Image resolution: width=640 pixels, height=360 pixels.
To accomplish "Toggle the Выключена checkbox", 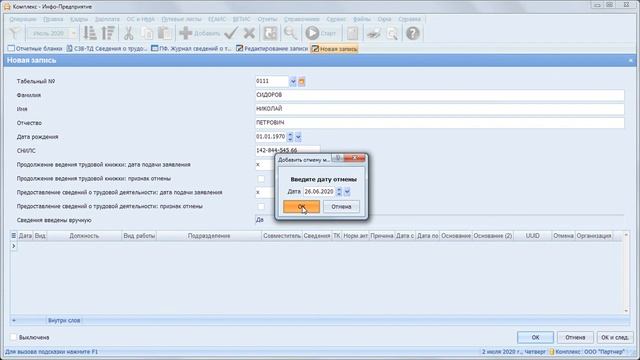I will [x=13, y=337].
